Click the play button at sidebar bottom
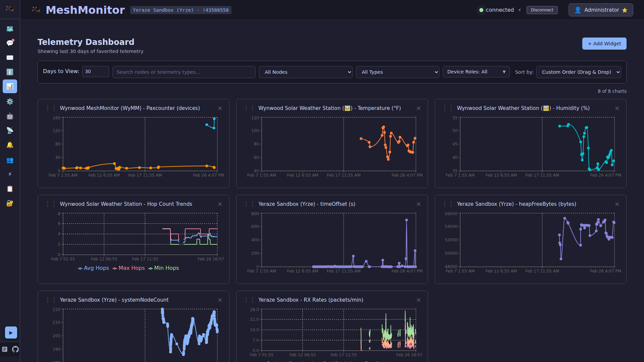Screen dimensions: 644x362 tap(11, 333)
